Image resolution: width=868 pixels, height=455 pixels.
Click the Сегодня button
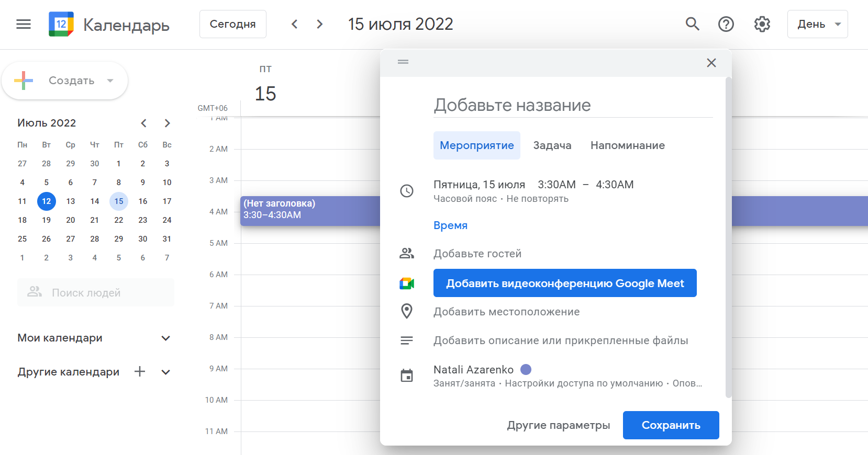point(233,24)
